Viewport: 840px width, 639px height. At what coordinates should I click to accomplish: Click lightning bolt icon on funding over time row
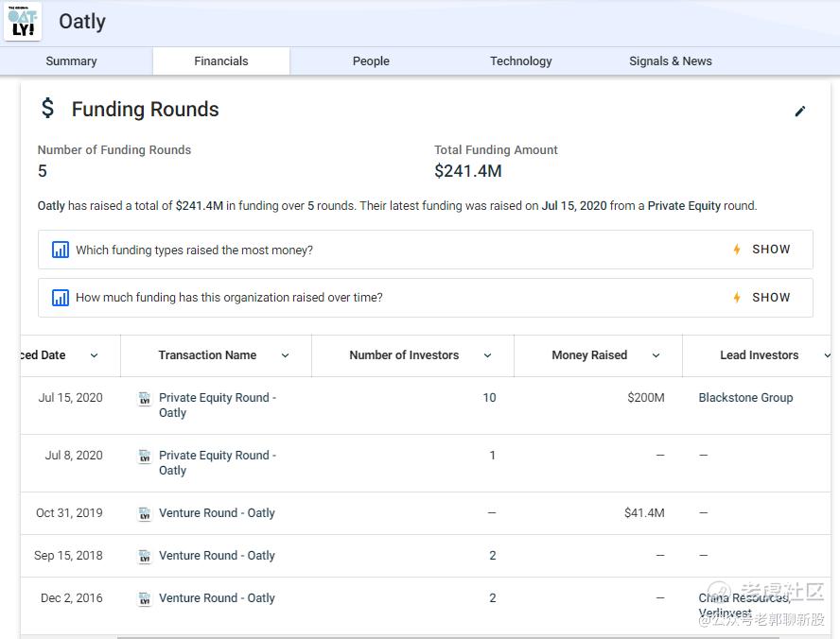click(737, 298)
